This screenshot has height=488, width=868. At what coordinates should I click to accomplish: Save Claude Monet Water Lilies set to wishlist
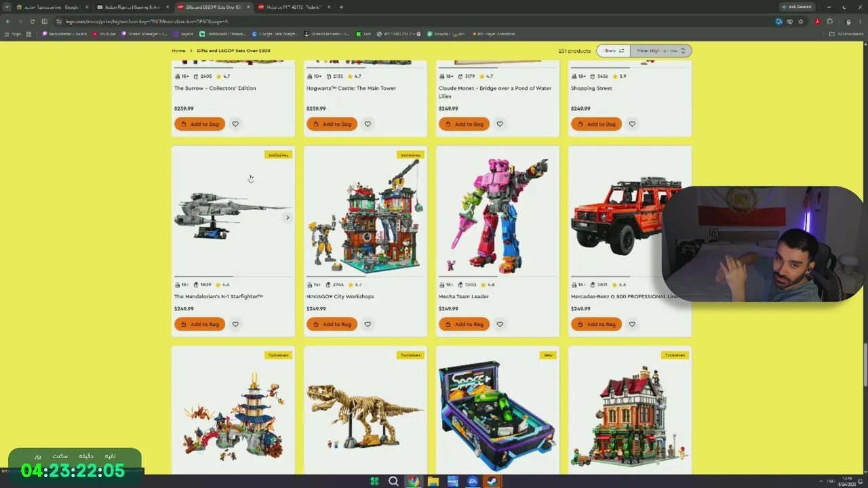coord(500,124)
